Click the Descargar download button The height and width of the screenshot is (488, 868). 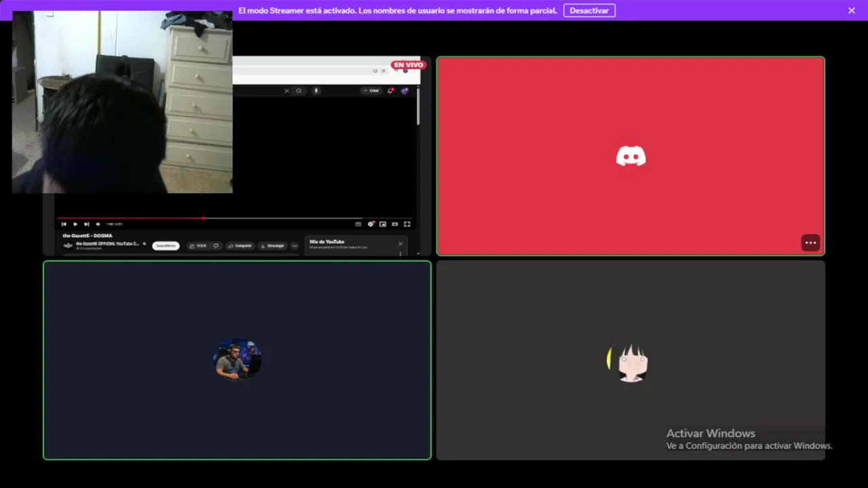[272, 245]
